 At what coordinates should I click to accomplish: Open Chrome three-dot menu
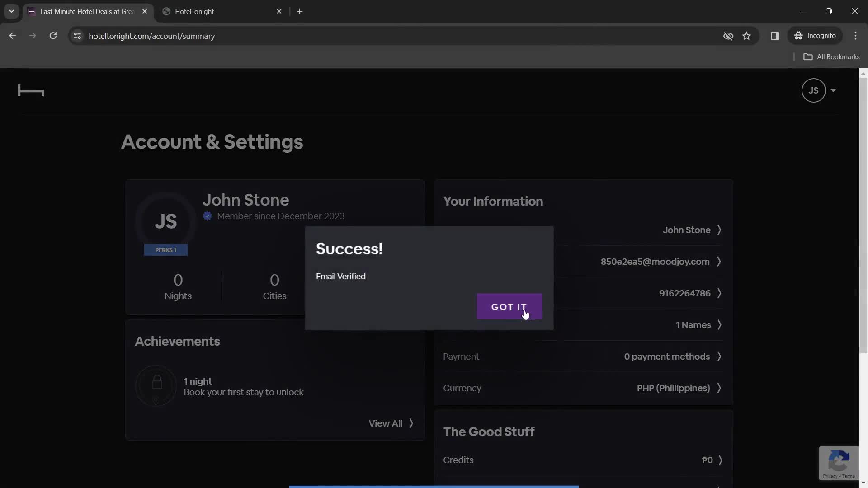click(855, 36)
